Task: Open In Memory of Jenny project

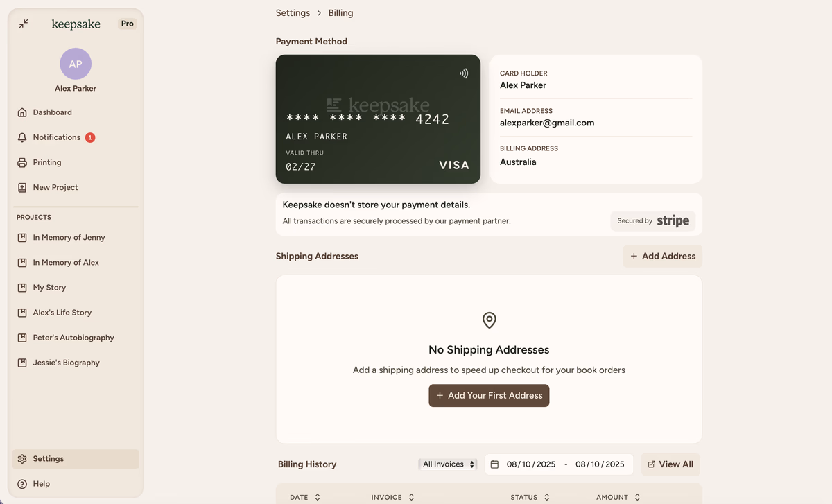Action: (69, 237)
